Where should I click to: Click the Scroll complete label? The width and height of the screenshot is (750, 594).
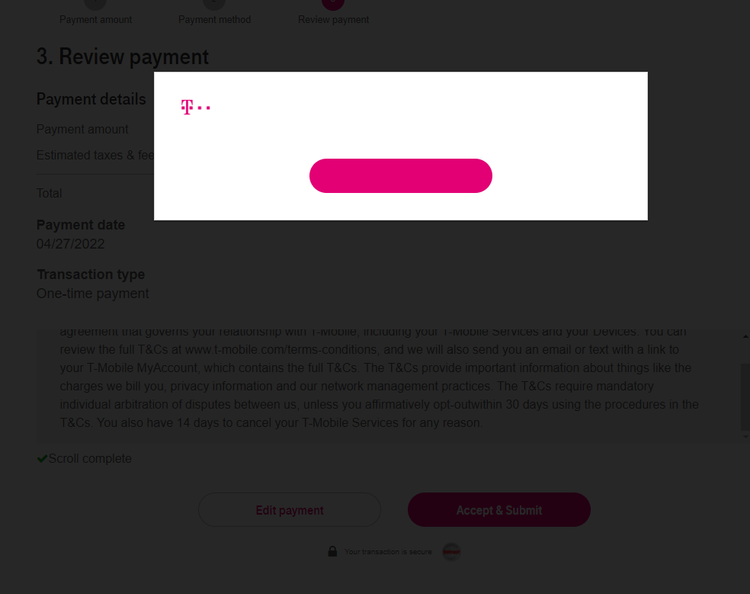click(x=90, y=459)
